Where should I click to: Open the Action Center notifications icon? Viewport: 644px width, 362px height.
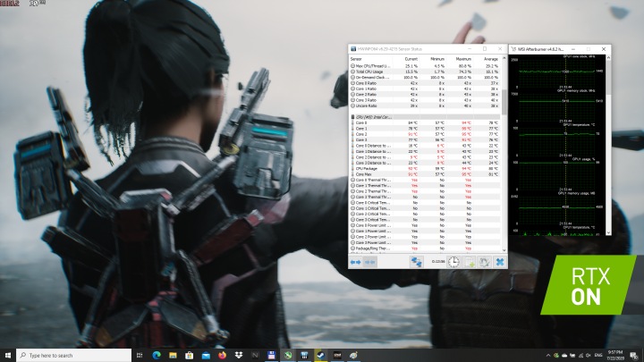(x=634, y=356)
